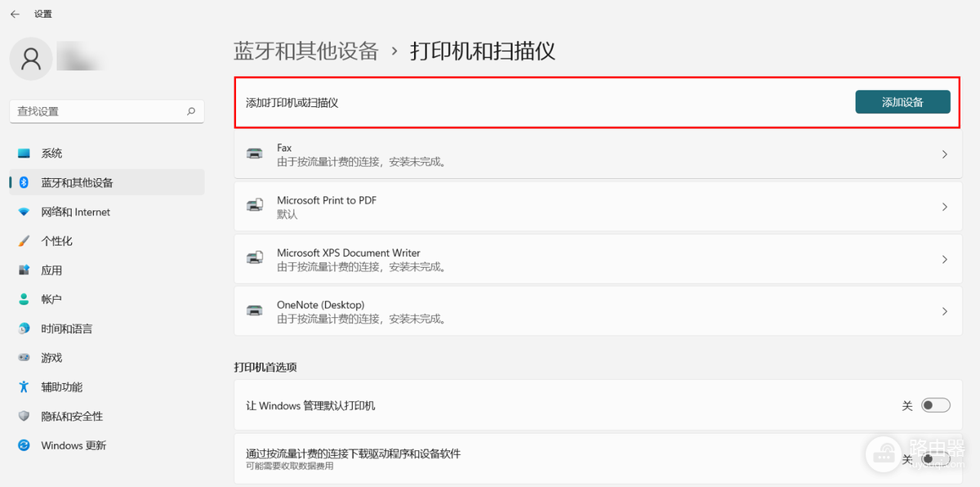Click the Bluetooth icon beside 蓝牙和其他设备
Viewport: 980px width, 487px height.
point(24,183)
